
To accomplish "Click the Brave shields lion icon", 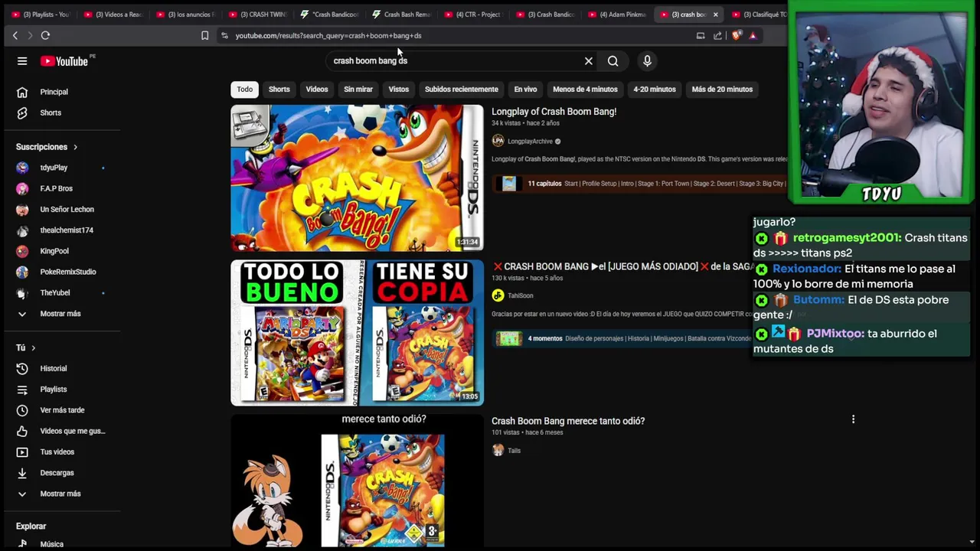I will pyautogui.click(x=737, y=35).
